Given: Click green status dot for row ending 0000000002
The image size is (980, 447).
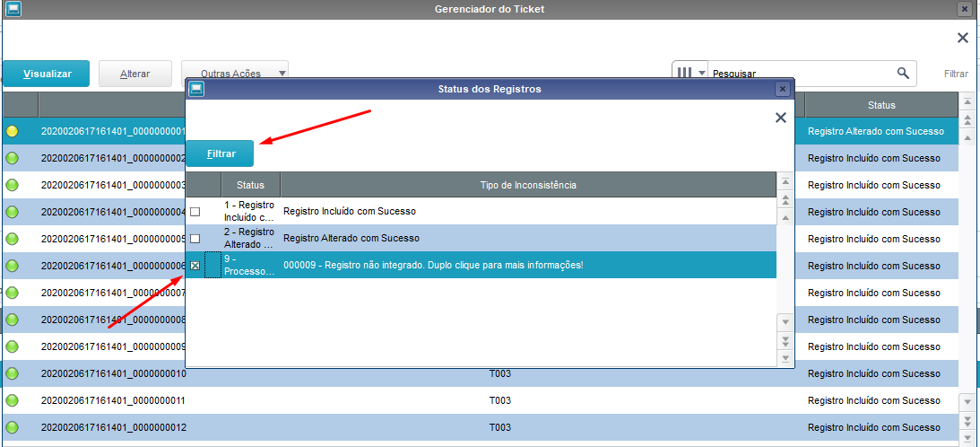Looking at the screenshot, I should [12, 158].
